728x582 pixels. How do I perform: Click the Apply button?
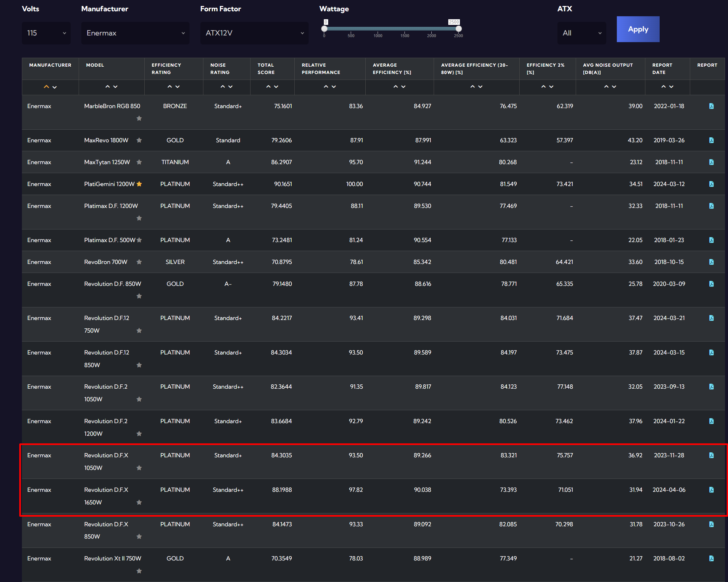637,30
